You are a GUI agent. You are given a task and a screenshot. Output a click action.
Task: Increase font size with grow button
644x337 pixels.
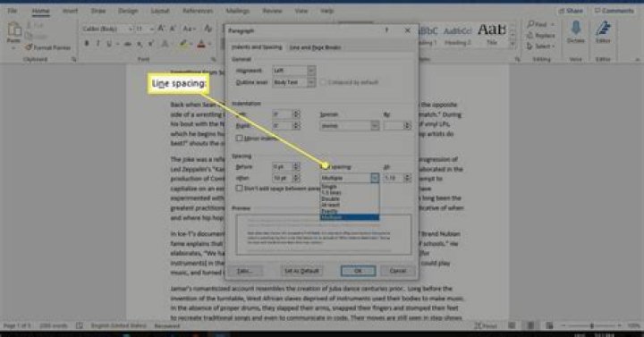161,29
